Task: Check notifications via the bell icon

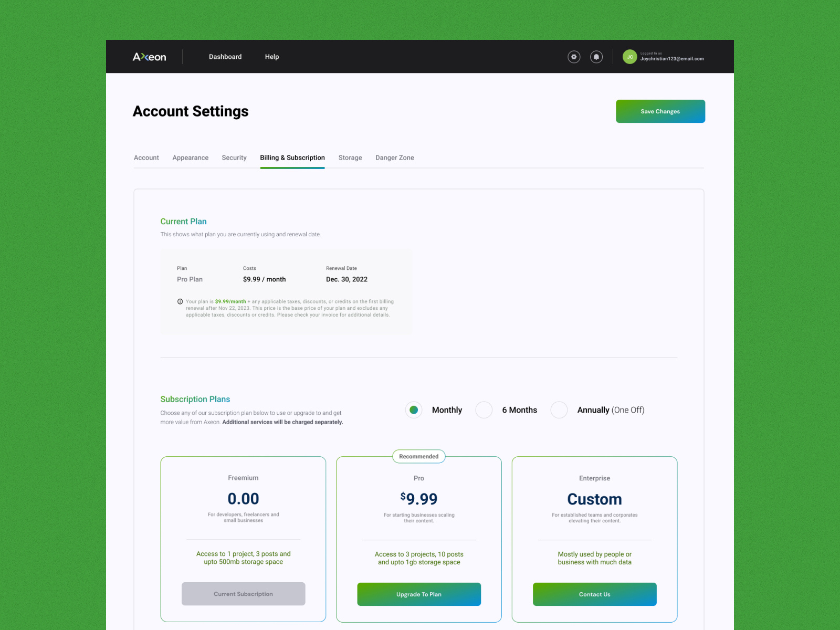Action: point(596,57)
